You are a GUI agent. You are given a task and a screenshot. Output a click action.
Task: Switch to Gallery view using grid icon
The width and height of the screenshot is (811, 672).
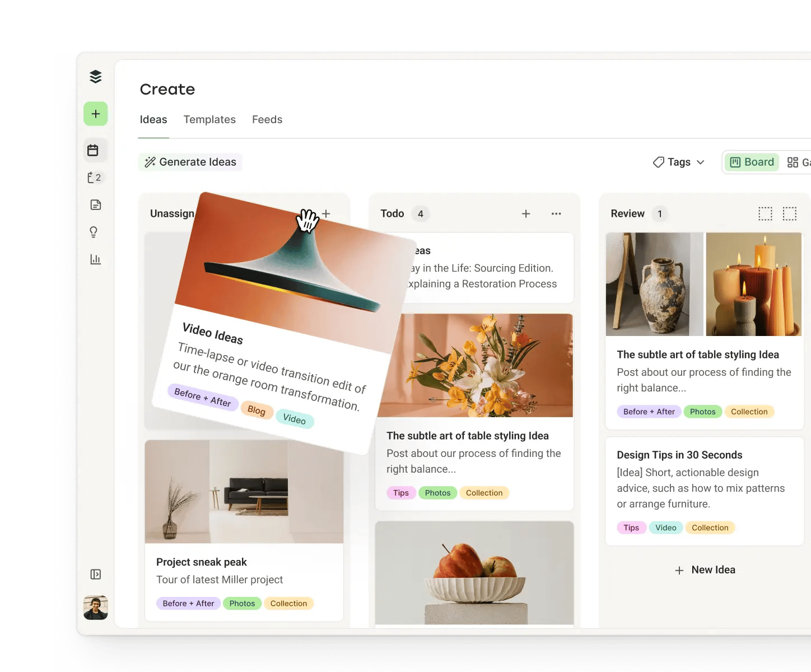coord(794,162)
